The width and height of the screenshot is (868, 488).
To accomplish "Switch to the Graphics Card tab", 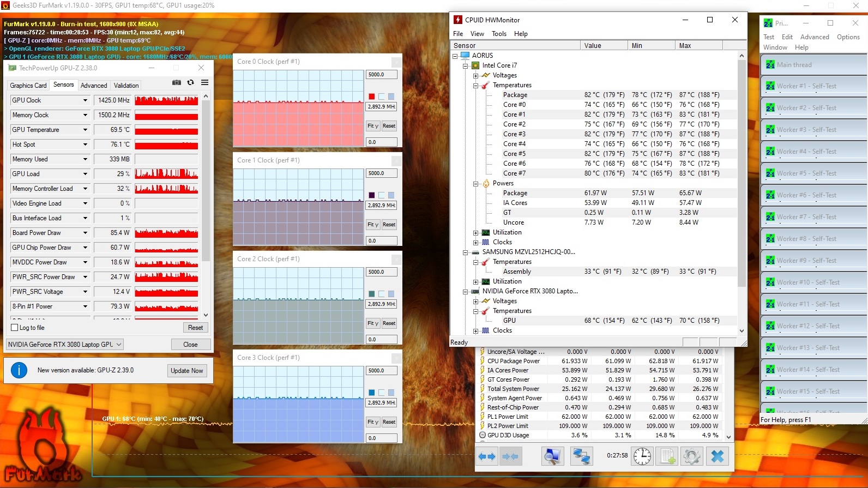I will [28, 86].
